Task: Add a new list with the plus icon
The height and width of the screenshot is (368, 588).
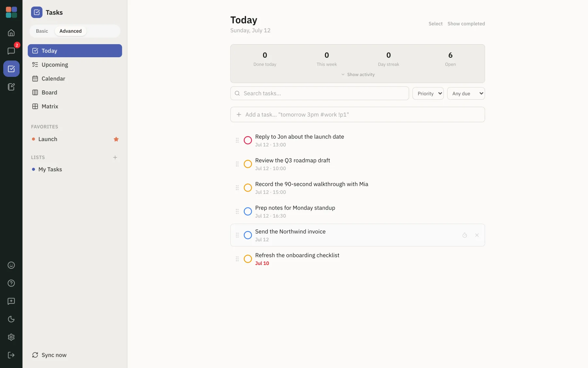Action: pos(115,157)
